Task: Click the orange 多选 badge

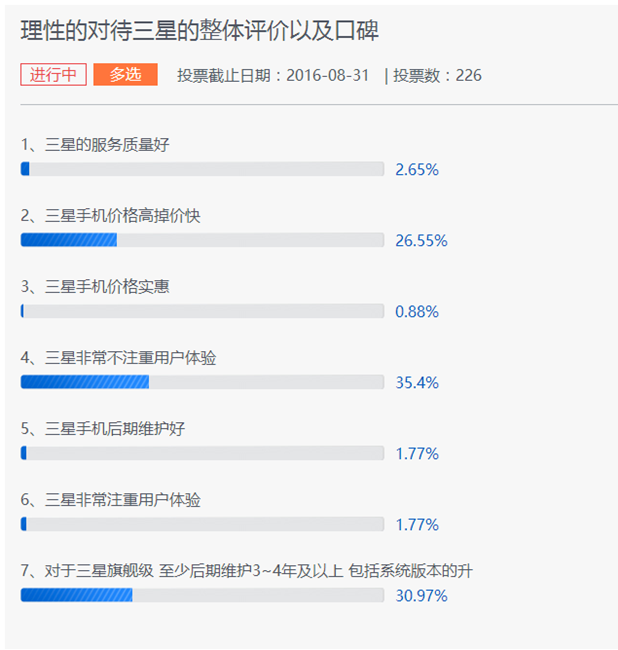Action: (x=125, y=75)
